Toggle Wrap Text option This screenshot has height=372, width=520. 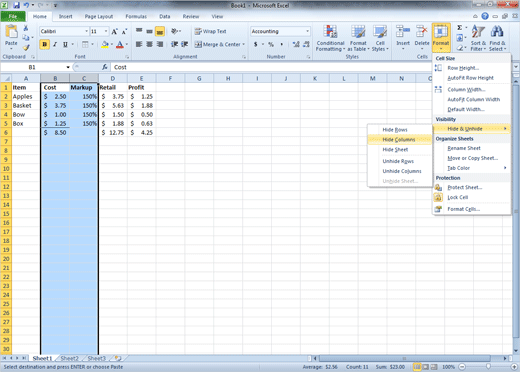tap(211, 31)
